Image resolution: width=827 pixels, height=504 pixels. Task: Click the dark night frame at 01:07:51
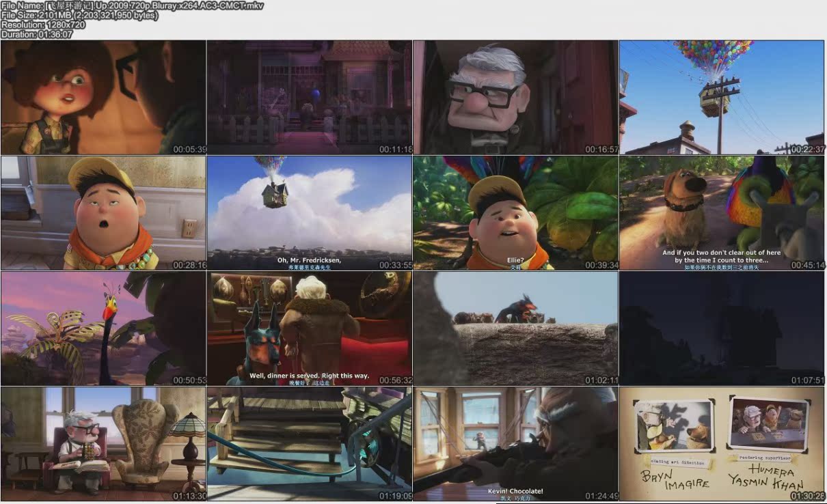point(722,328)
